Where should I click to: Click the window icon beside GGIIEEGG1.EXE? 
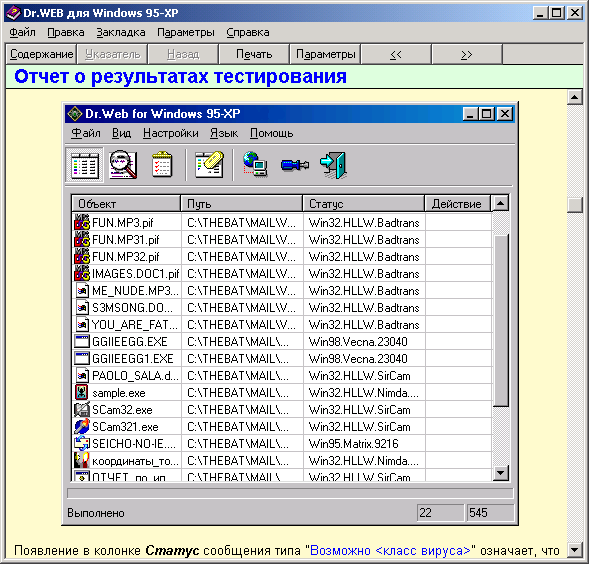(x=82, y=358)
